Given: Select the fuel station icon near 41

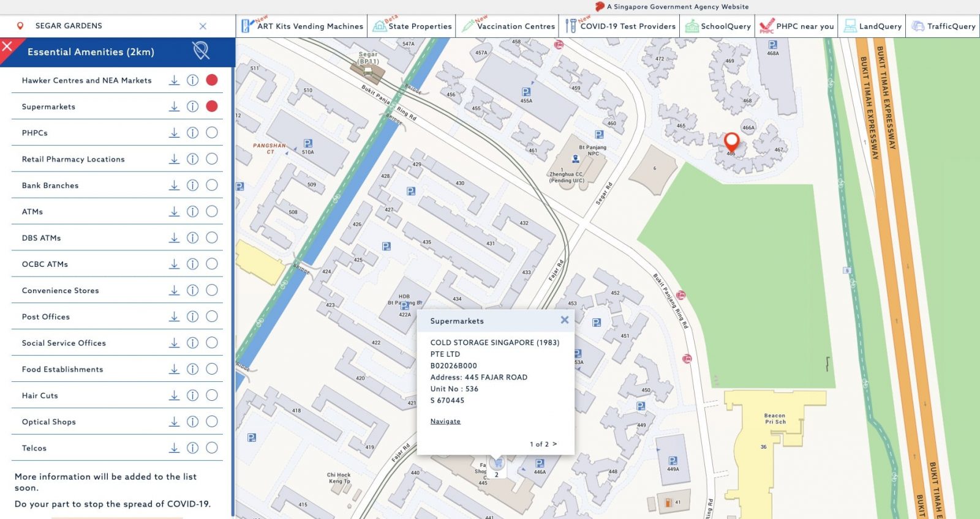Looking at the screenshot, I should pos(668,502).
